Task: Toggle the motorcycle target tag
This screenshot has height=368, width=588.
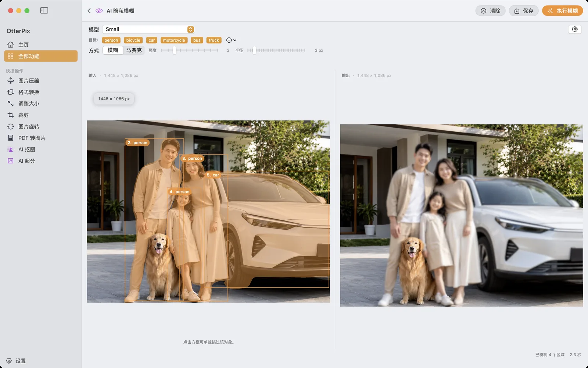Action: pyautogui.click(x=174, y=40)
